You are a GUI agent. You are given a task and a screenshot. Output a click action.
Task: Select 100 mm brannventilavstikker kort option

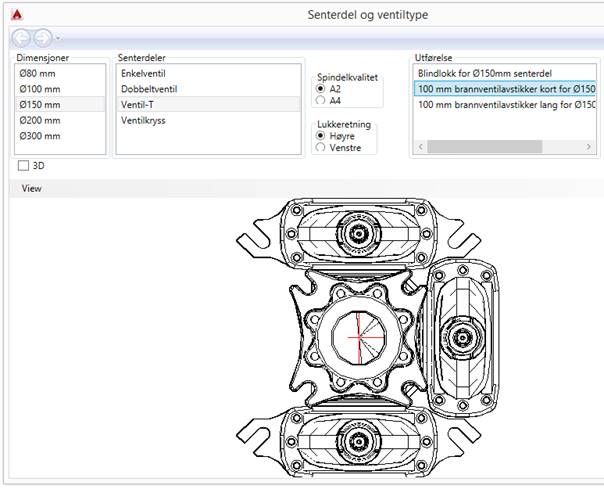(x=505, y=89)
